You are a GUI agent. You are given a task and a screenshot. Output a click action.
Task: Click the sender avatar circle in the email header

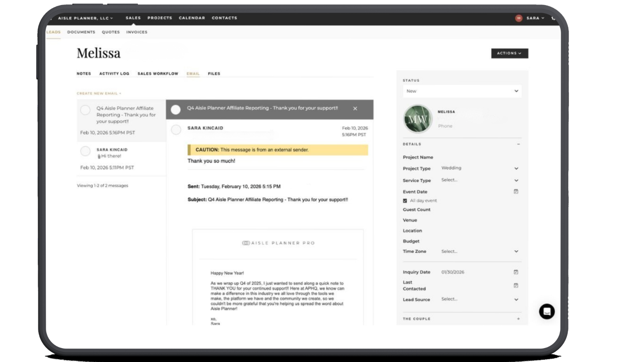click(176, 130)
